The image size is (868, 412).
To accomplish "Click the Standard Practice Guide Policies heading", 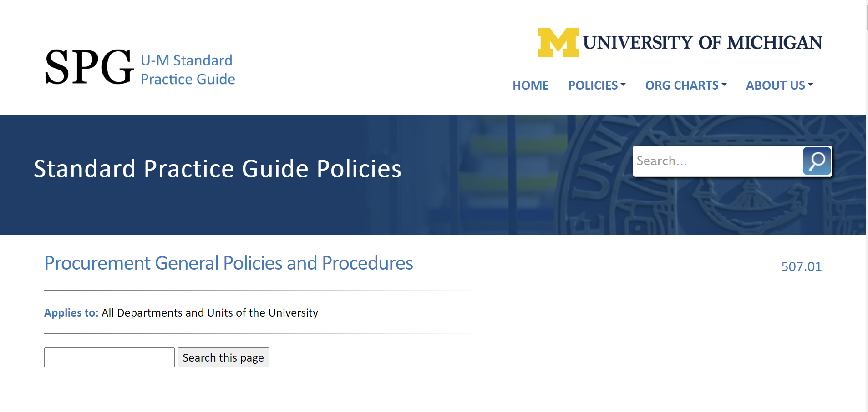I will 217,169.
